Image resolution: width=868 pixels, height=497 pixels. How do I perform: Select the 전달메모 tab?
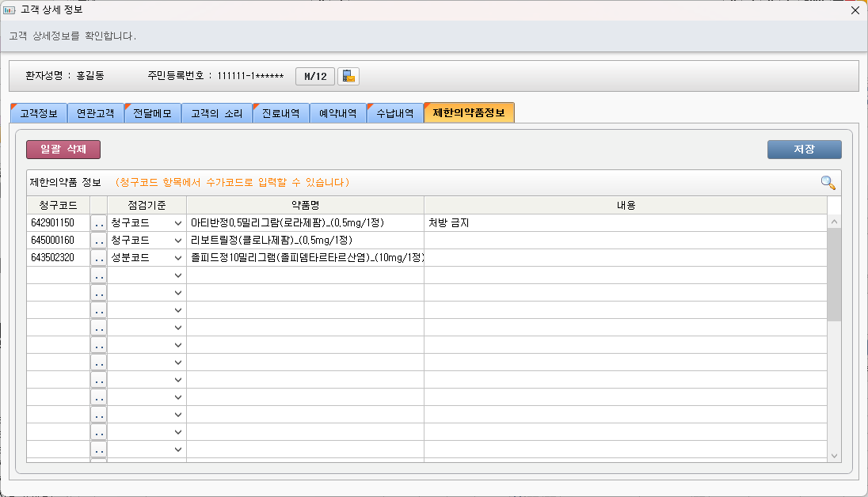click(152, 113)
